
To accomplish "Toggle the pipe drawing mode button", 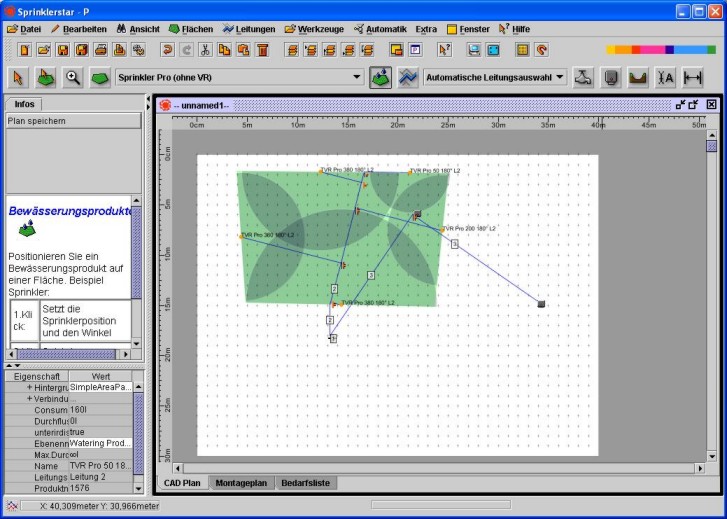I will 407,77.
